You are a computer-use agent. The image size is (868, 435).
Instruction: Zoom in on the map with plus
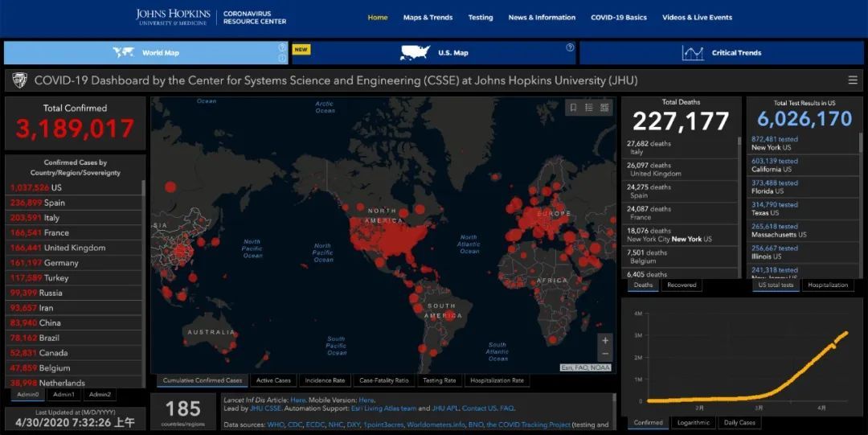coord(605,340)
